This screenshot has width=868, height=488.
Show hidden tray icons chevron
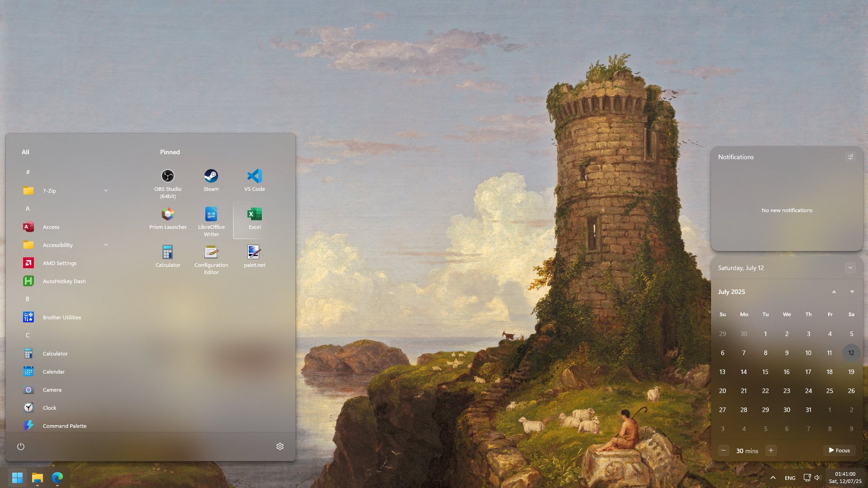tap(773, 478)
